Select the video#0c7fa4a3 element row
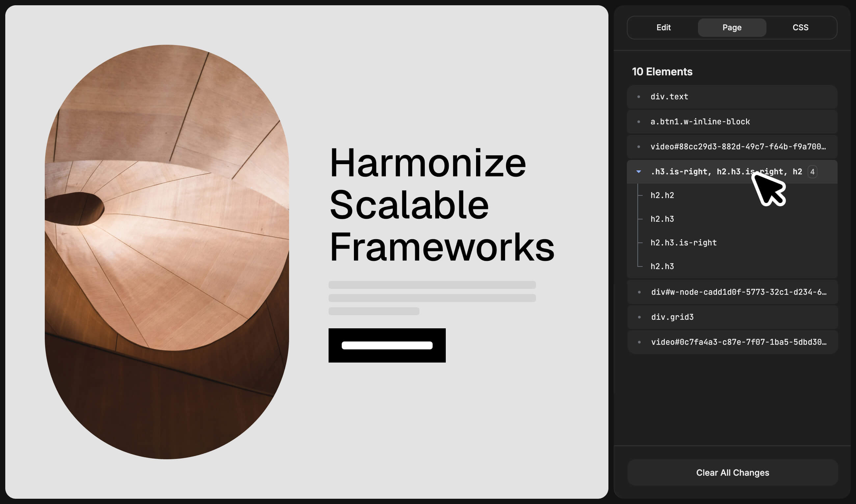The image size is (856, 504). coord(732,342)
